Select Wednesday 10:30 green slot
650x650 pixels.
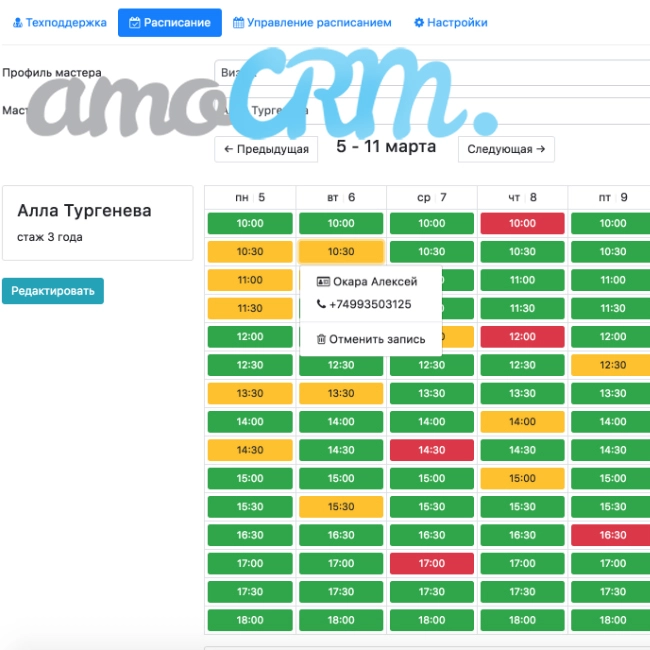pyautogui.click(x=432, y=252)
